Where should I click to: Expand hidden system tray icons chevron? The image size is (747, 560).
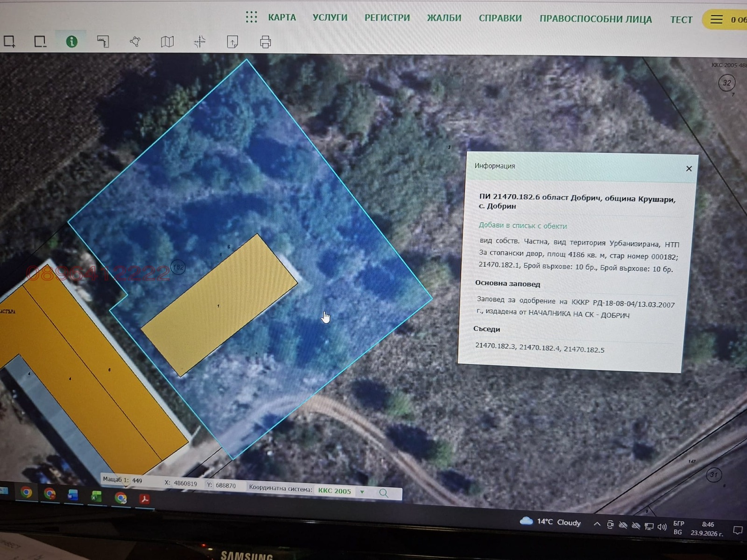click(597, 524)
